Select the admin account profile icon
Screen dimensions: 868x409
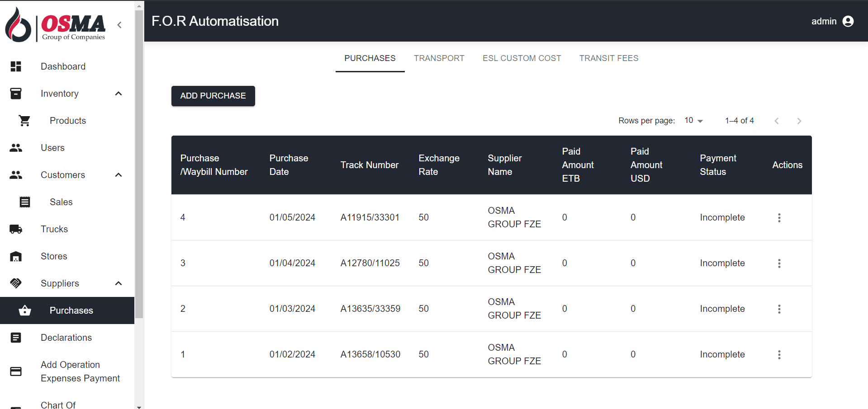[848, 21]
